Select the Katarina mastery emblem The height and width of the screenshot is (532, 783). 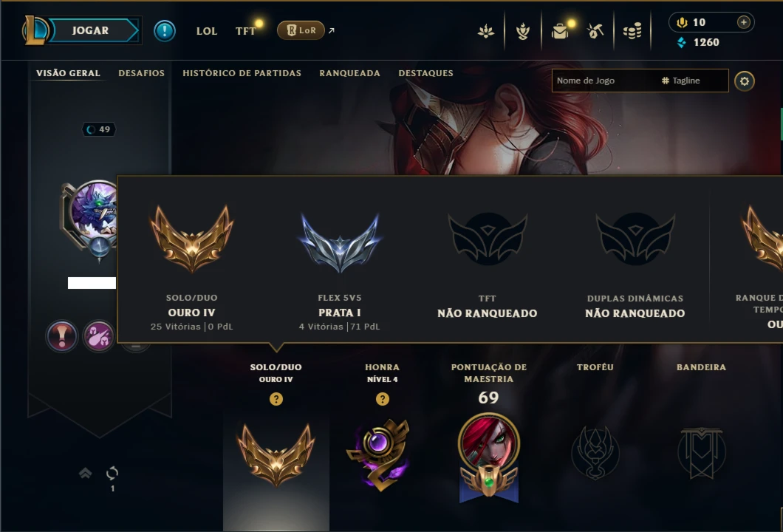point(489,457)
